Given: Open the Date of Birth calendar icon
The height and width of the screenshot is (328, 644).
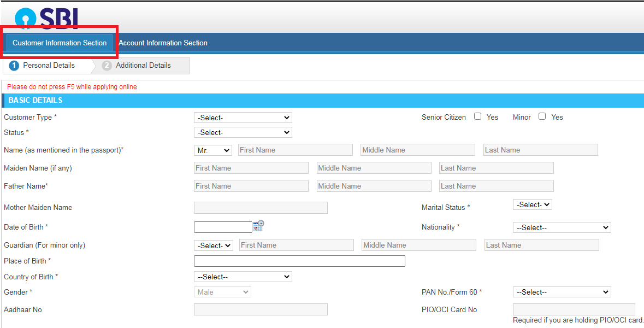Looking at the screenshot, I should pyautogui.click(x=258, y=226).
